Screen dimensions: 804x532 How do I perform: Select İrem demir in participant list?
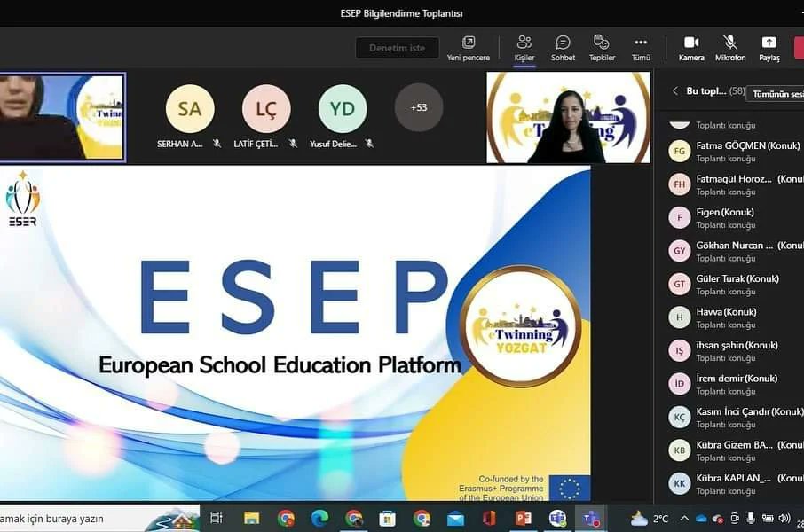736,385
